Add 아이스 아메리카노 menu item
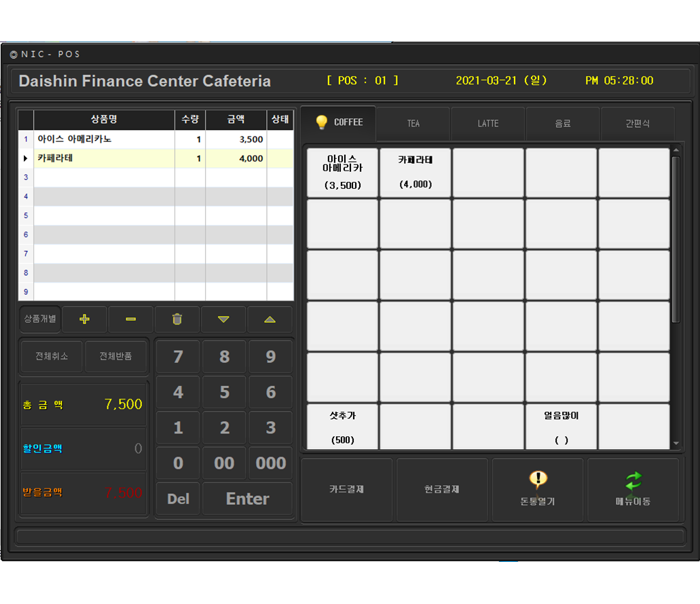Image resolution: width=700 pixels, height=604 pixels. point(343,173)
